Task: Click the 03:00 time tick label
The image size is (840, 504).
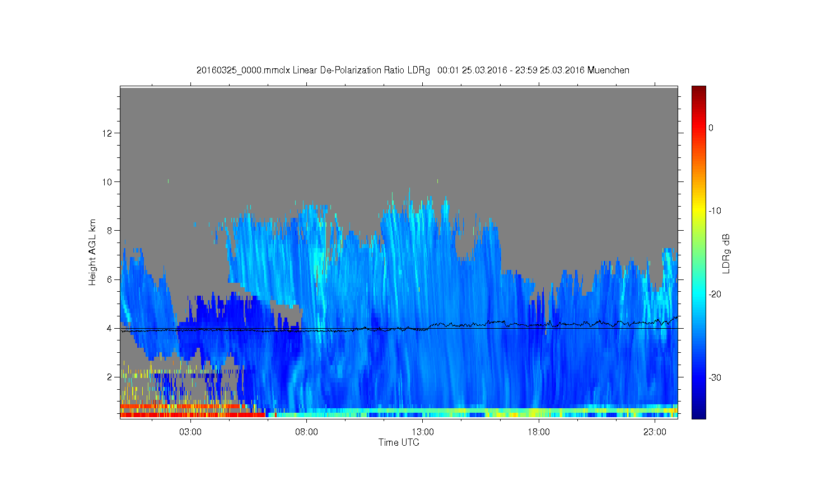Action: [x=190, y=432]
